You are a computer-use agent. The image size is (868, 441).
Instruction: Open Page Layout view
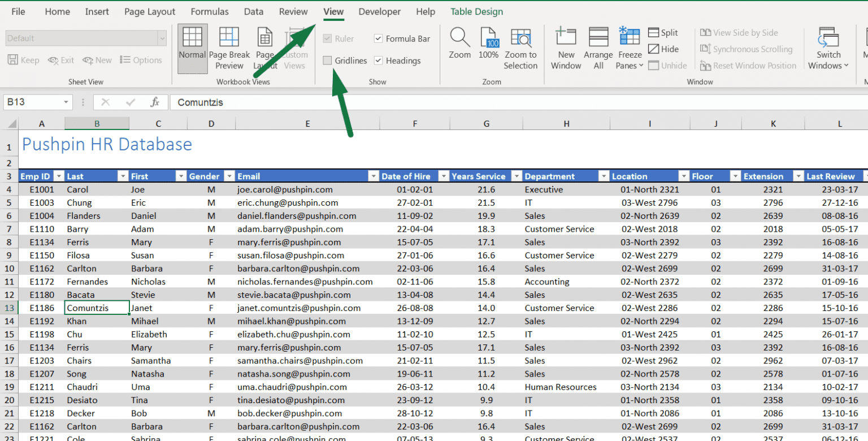coord(264,47)
